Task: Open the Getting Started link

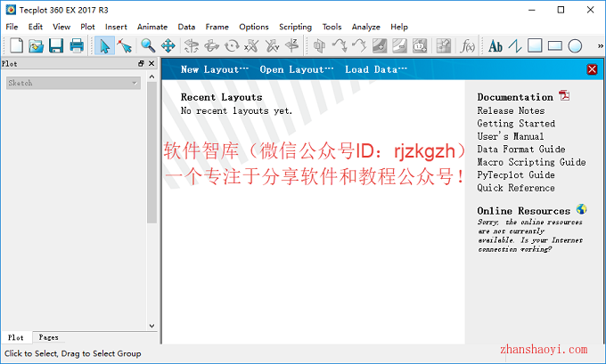Action: tap(516, 124)
